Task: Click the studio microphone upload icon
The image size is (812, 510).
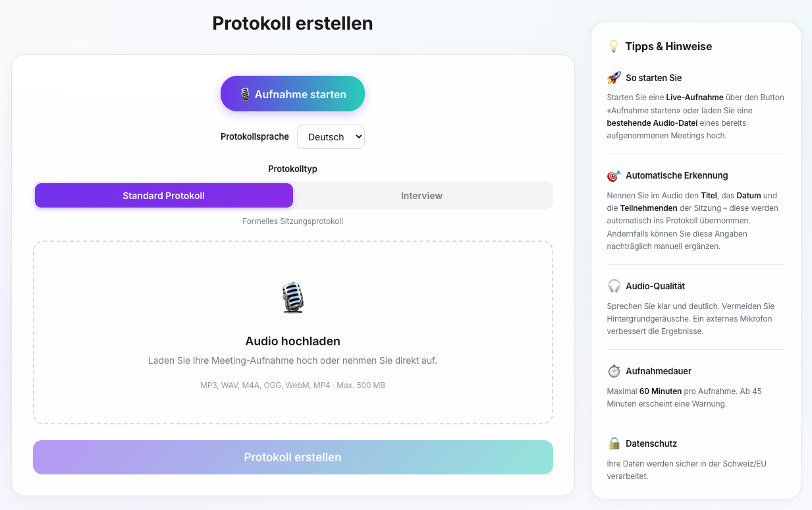Action: 292,297
